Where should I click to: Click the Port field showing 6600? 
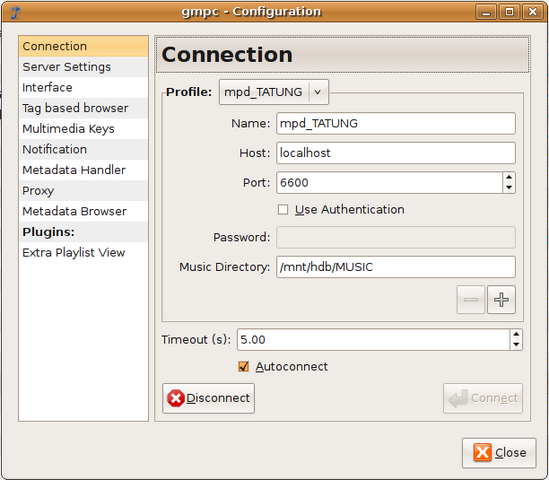[x=390, y=183]
